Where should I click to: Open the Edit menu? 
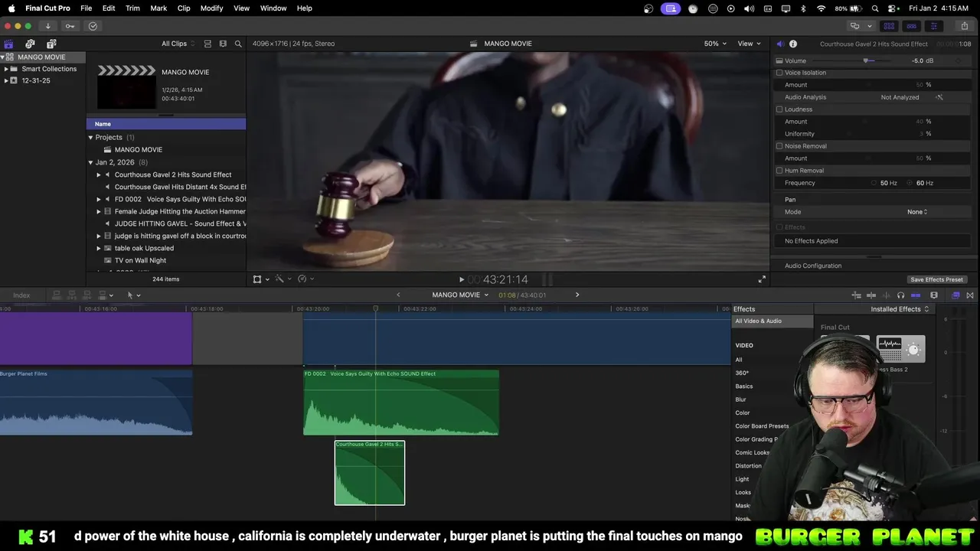click(x=109, y=8)
